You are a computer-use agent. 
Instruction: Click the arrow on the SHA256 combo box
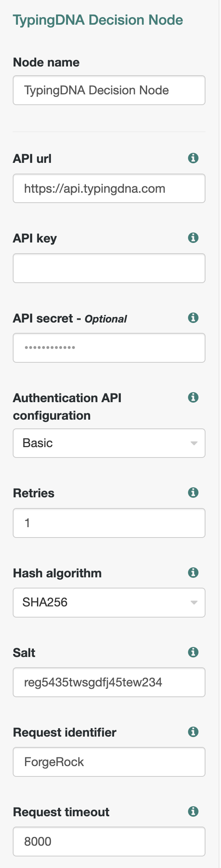pos(194,603)
